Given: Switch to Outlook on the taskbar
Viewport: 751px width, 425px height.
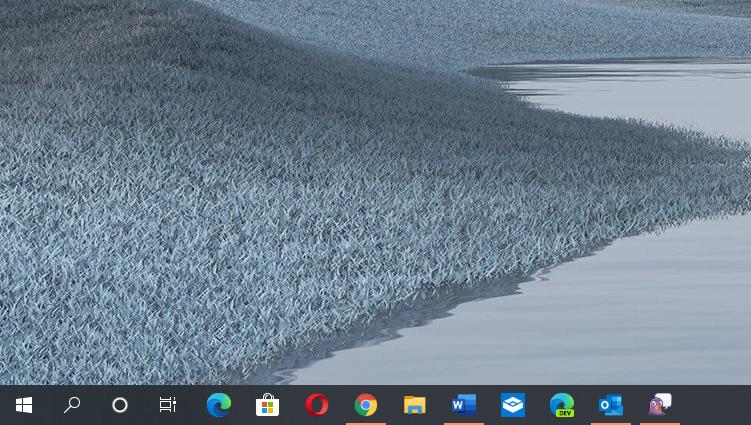Looking at the screenshot, I should (x=611, y=405).
